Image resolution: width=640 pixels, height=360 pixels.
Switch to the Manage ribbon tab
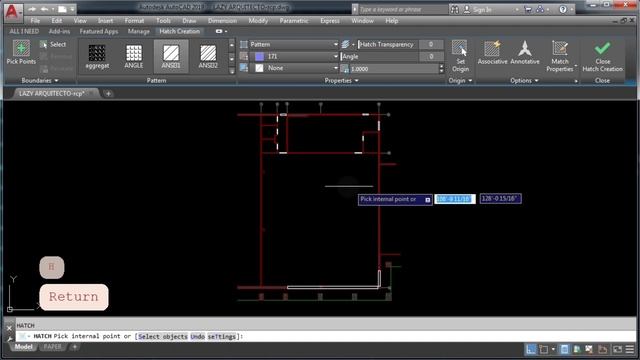click(139, 31)
